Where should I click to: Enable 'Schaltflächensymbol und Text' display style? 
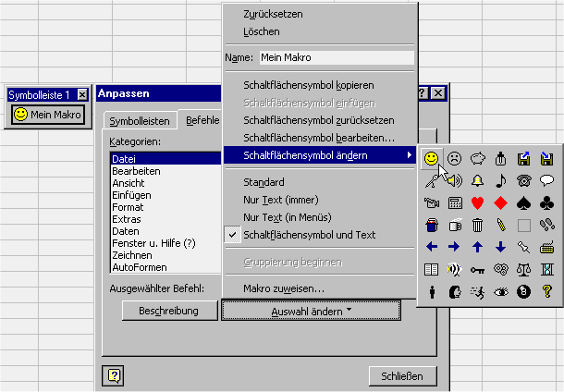coord(309,235)
